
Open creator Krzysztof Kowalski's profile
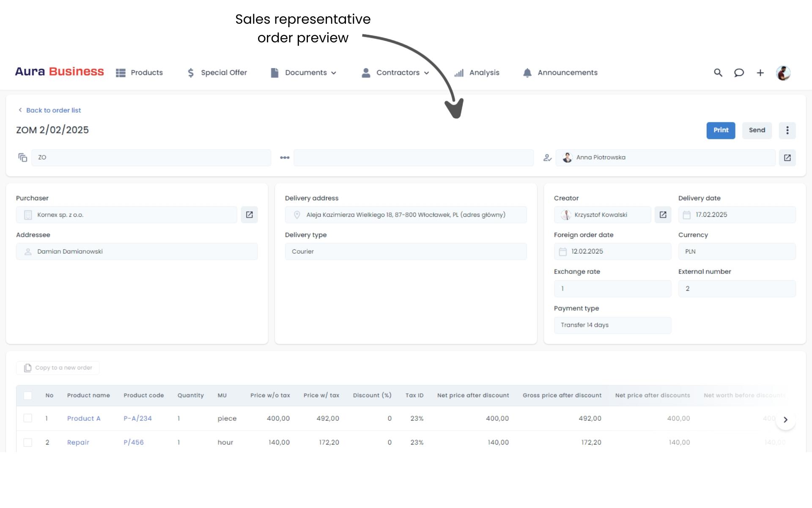click(663, 215)
